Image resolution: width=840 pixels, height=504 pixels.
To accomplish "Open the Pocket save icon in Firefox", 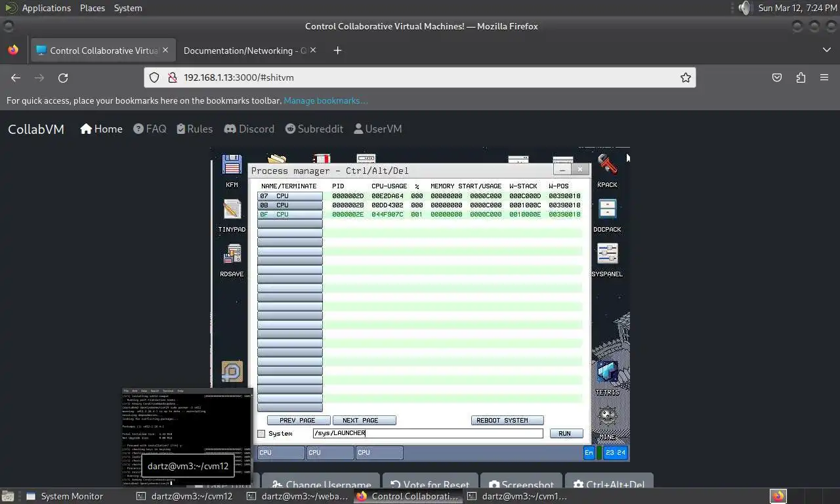I will coord(777,77).
